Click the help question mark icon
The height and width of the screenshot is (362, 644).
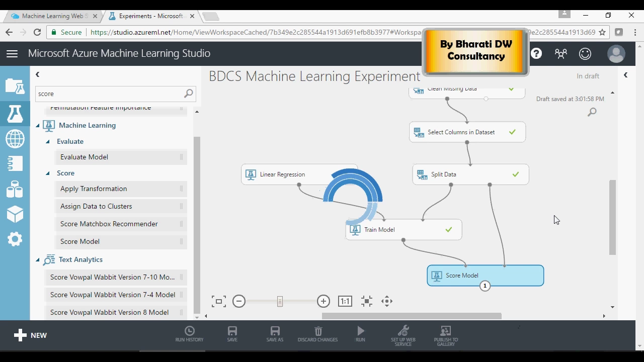pos(536,53)
